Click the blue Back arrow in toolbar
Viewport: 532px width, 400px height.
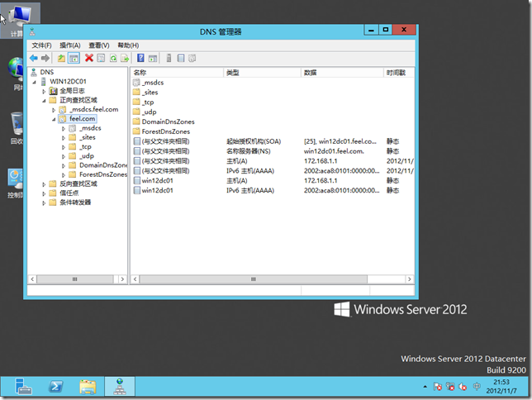pos(34,59)
